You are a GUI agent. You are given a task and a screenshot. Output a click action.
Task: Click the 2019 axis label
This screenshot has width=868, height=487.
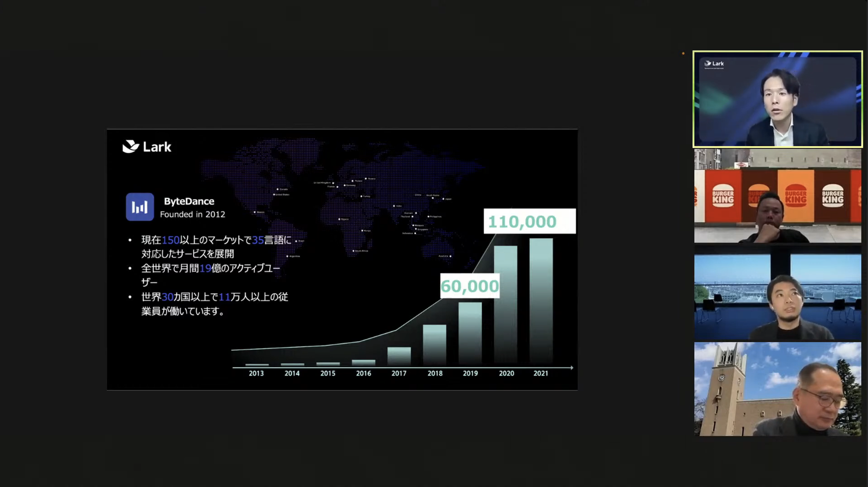[x=470, y=373]
